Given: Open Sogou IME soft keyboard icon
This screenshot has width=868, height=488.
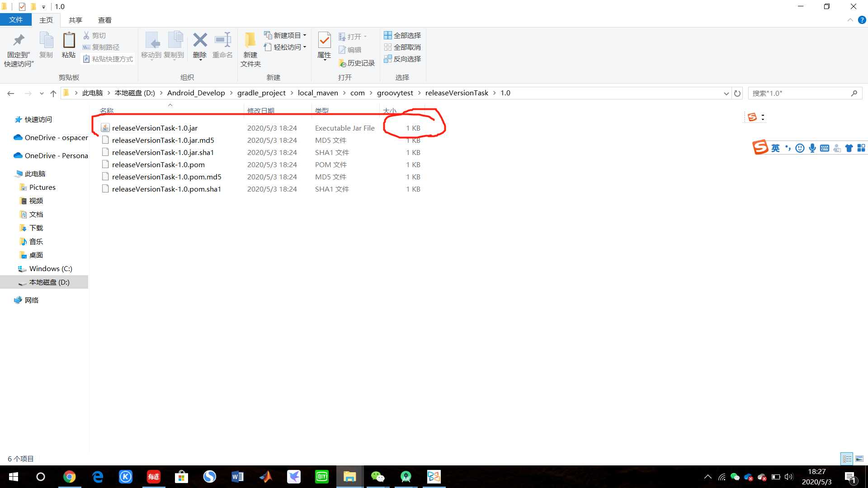Looking at the screenshot, I should tap(825, 148).
